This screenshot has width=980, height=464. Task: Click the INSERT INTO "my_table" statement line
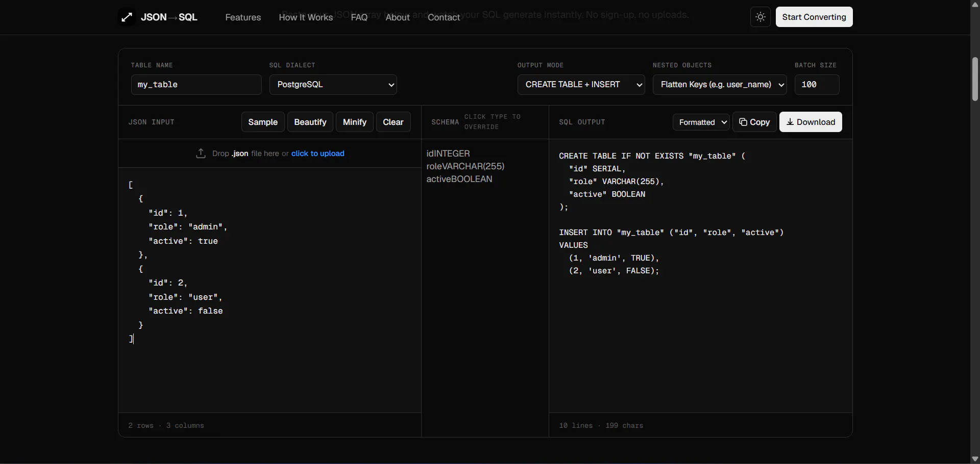tap(671, 233)
